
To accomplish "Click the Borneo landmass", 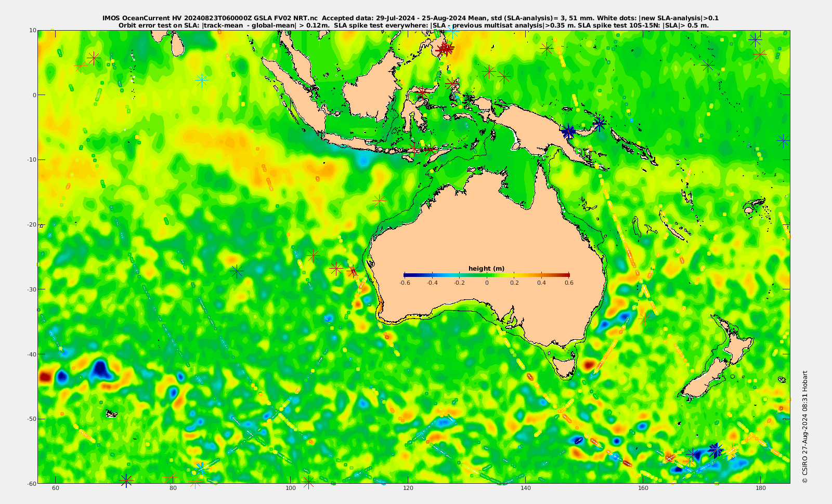I will point(371,91).
